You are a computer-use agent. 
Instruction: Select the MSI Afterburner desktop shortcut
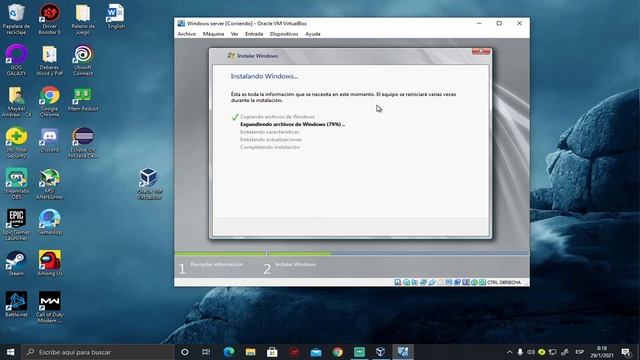(50, 184)
